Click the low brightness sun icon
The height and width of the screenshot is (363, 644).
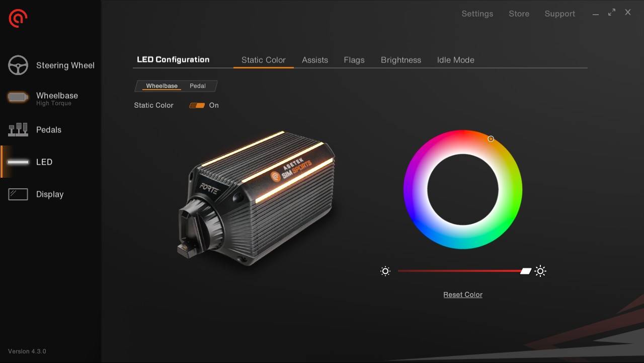(x=385, y=271)
